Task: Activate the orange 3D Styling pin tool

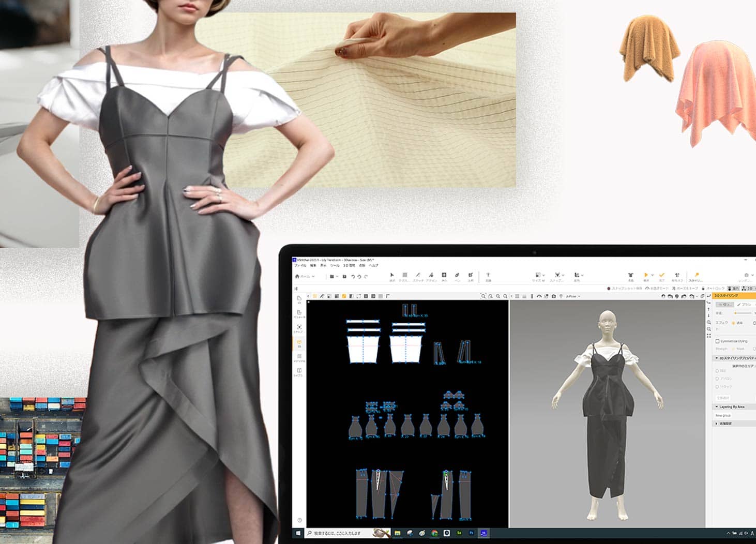Action: pyautogui.click(x=697, y=275)
